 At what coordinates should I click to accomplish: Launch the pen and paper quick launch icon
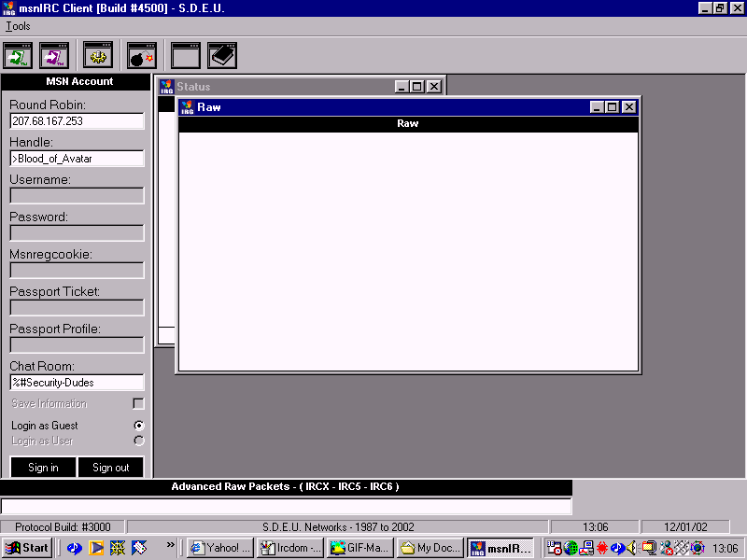139,548
